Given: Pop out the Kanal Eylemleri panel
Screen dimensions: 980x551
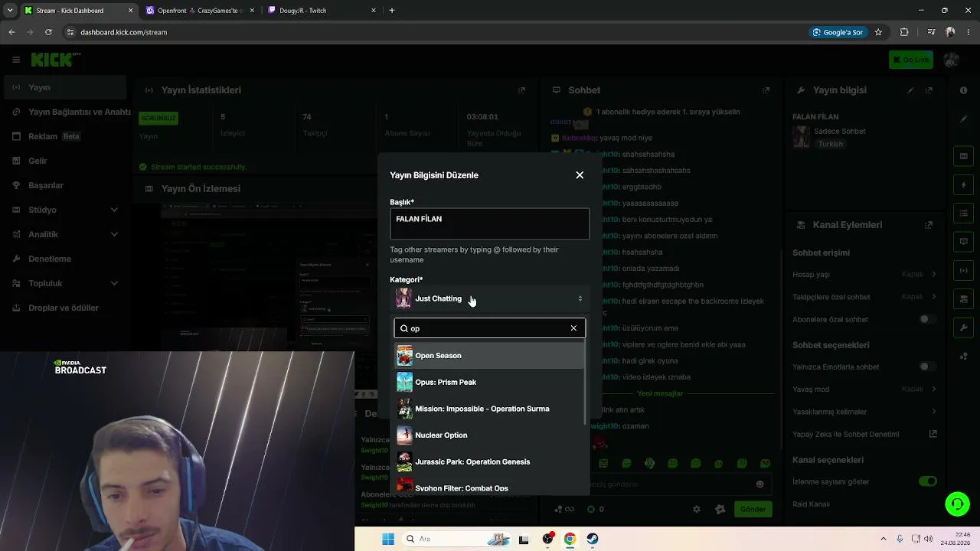Looking at the screenshot, I should [x=929, y=225].
